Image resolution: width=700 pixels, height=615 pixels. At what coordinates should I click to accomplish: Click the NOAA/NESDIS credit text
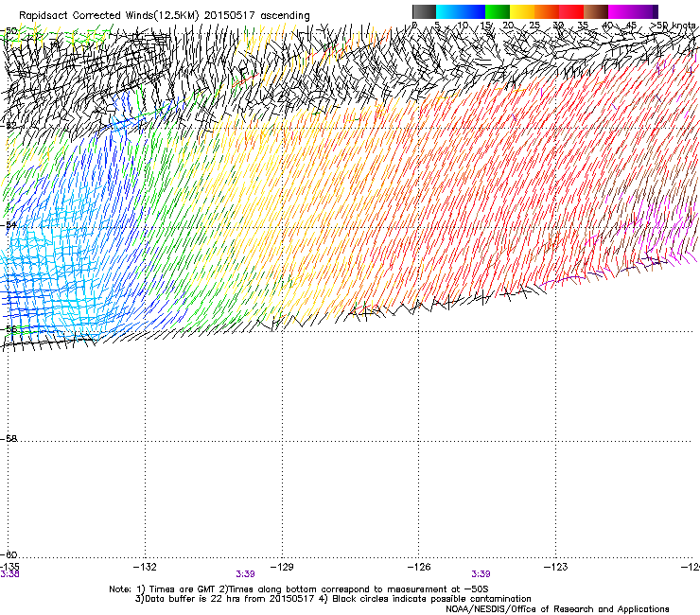(x=557, y=609)
